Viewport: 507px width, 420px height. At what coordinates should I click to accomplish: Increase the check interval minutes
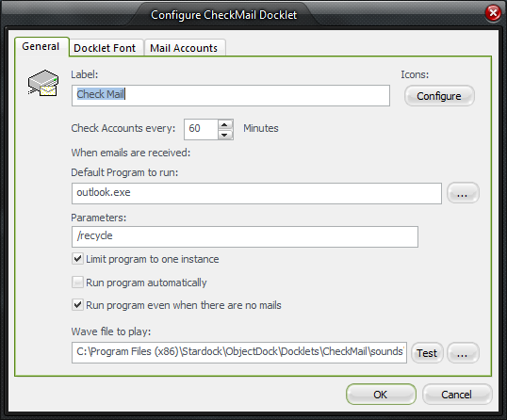(x=225, y=124)
